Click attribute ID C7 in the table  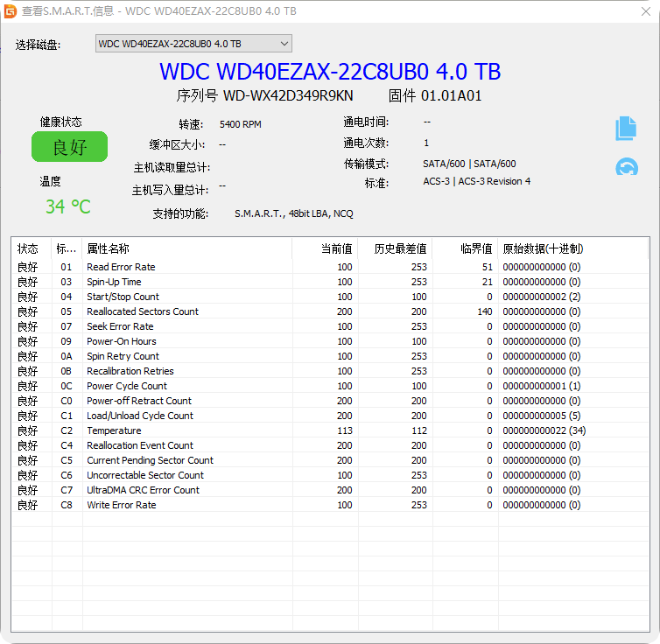coord(67,490)
